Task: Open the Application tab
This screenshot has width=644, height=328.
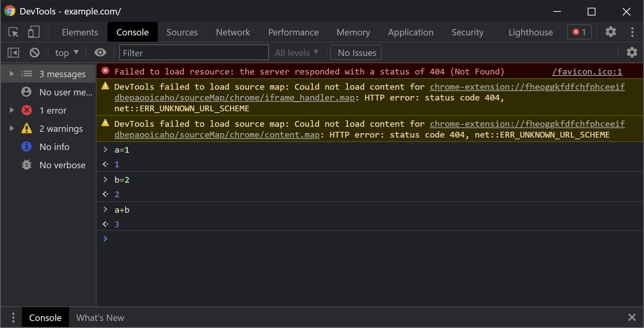Action: [x=411, y=32]
